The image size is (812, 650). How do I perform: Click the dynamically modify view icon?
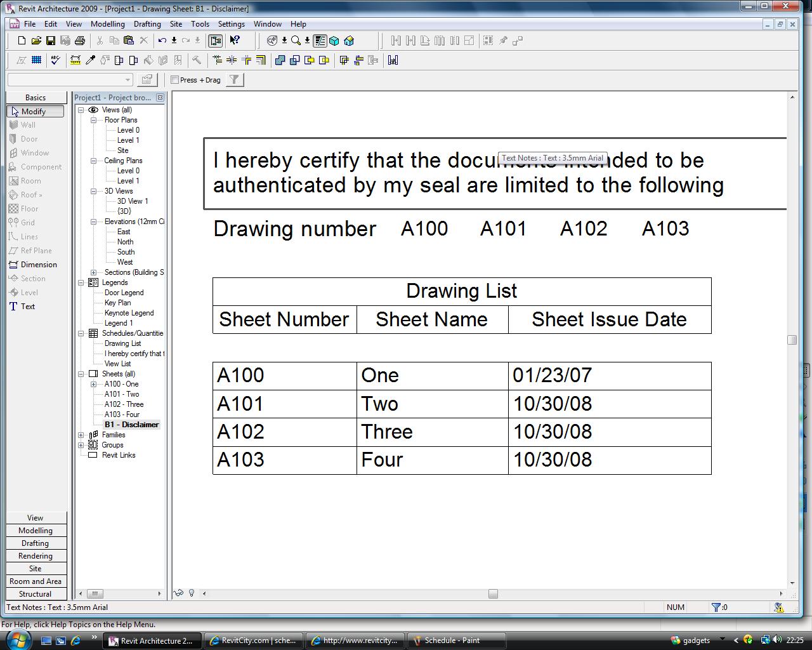[x=272, y=41]
